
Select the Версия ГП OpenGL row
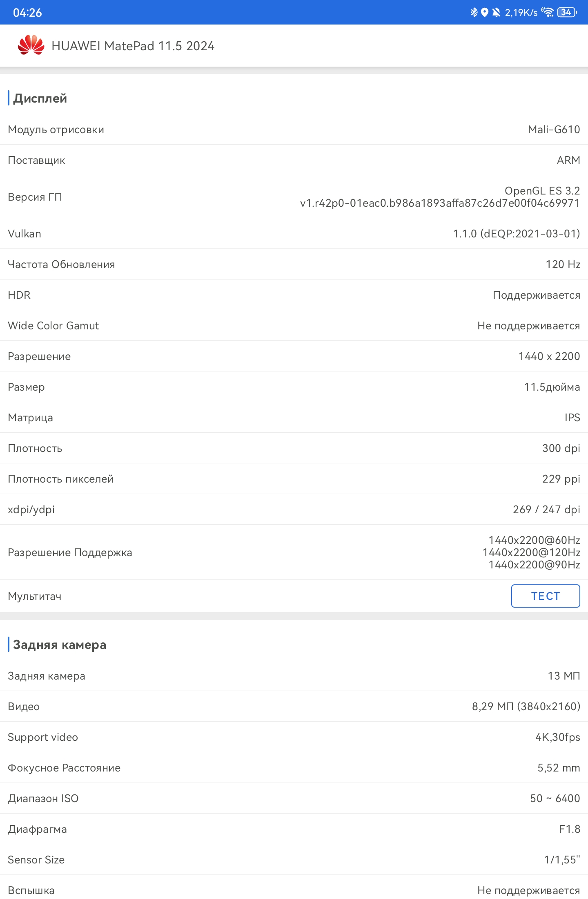[x=294, y=197]
